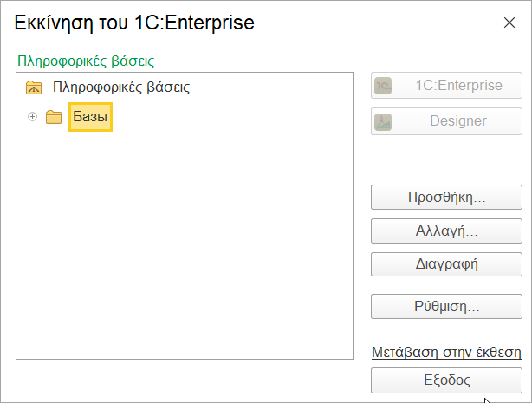Click empty area of the infobase list
This screenshot has width=532, height=403.
[x=185, y=244]
